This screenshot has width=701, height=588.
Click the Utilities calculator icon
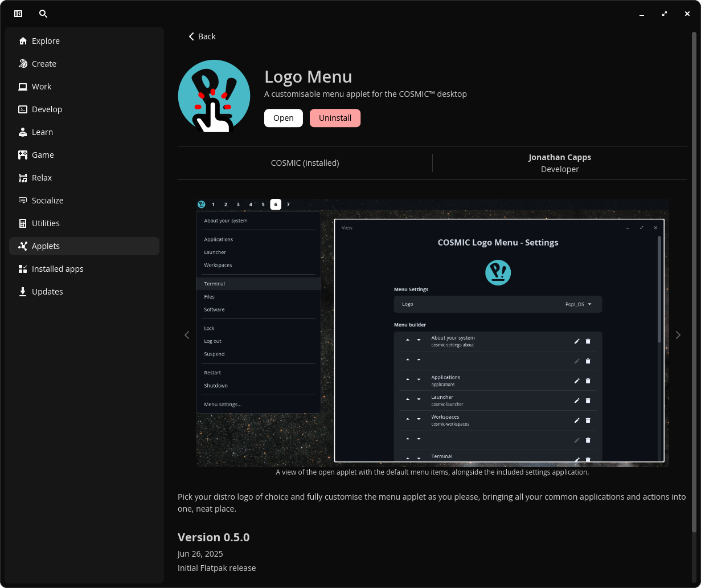pyautogui.click(x=23, y=223)
